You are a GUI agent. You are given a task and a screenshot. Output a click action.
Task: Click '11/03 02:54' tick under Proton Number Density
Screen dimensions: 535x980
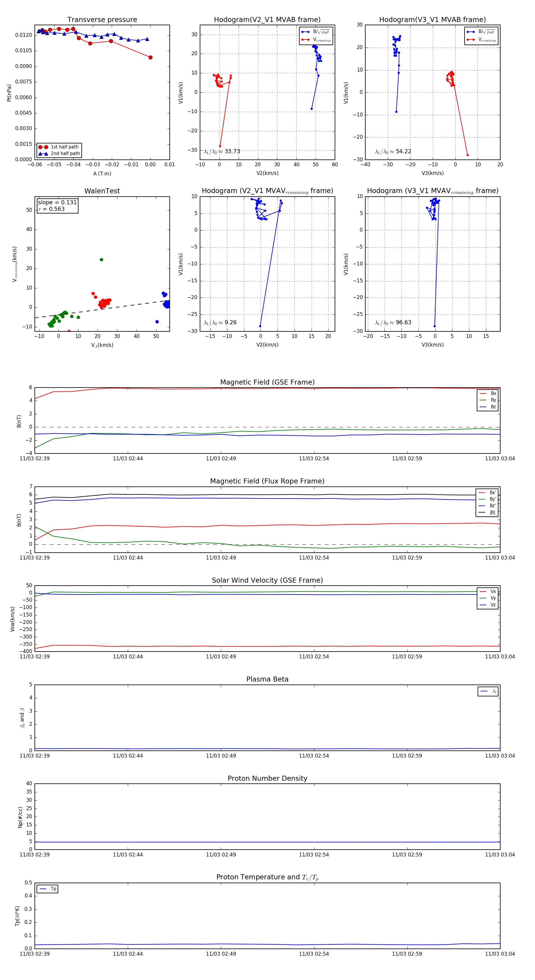coord(314,855)
